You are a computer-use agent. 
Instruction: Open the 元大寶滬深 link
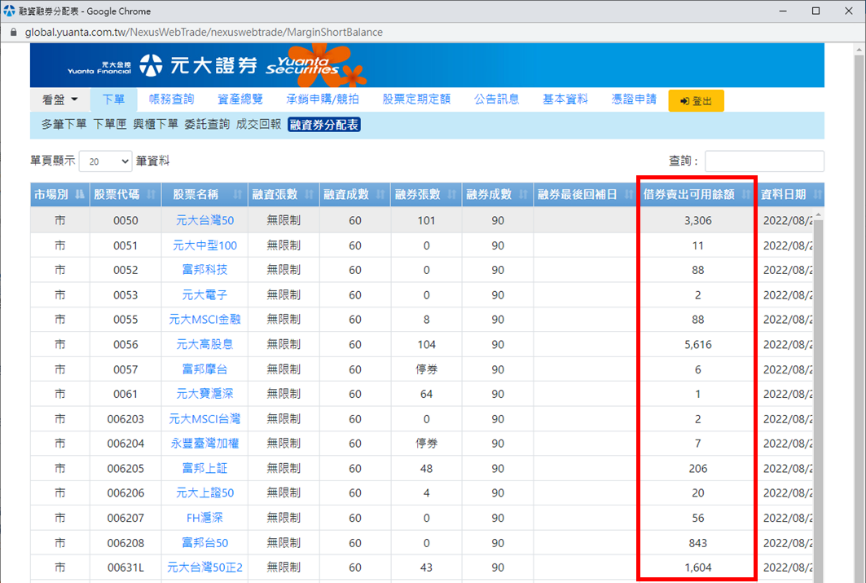tap(205, 394)
